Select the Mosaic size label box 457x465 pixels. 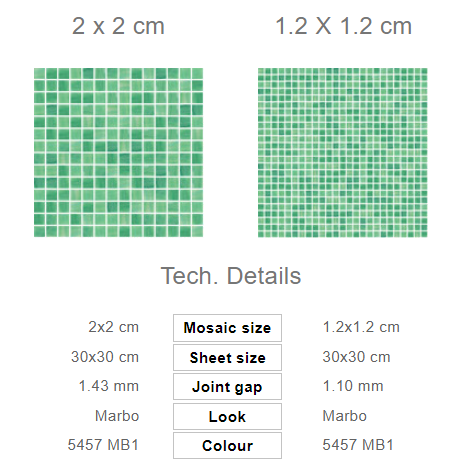[227, 328]
